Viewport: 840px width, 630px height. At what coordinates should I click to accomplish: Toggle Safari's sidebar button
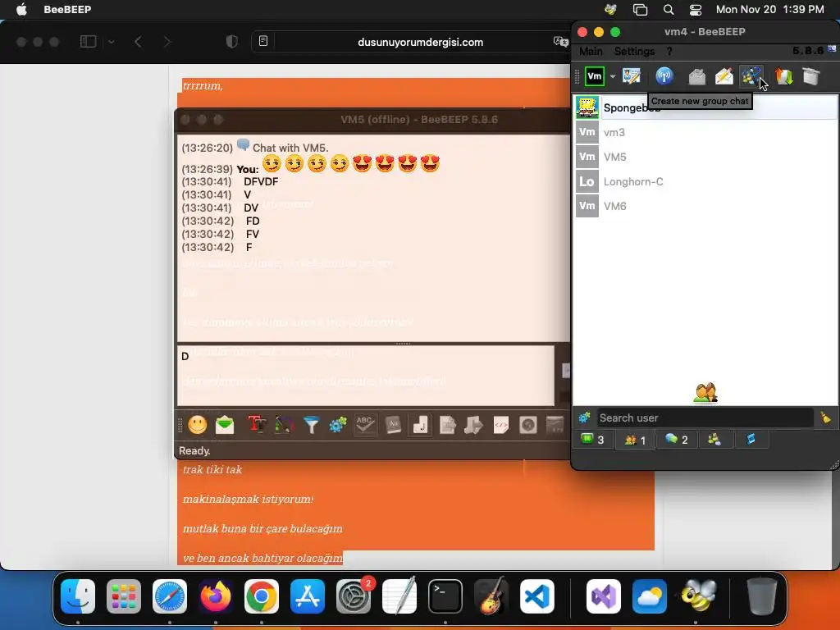(89, 42)
